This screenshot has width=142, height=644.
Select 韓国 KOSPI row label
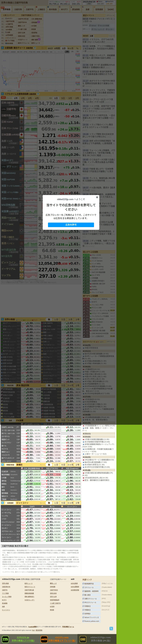tap(7, 231)
